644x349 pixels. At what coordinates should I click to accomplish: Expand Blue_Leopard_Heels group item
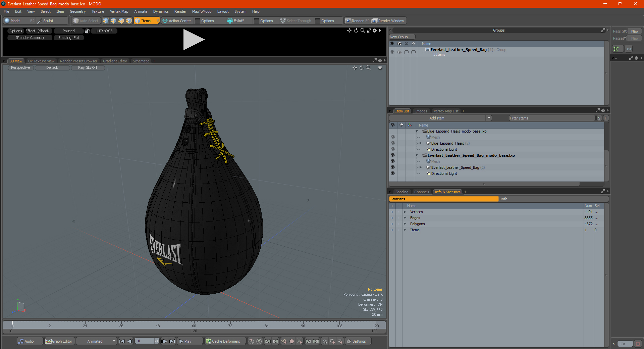tap(421, 143)
